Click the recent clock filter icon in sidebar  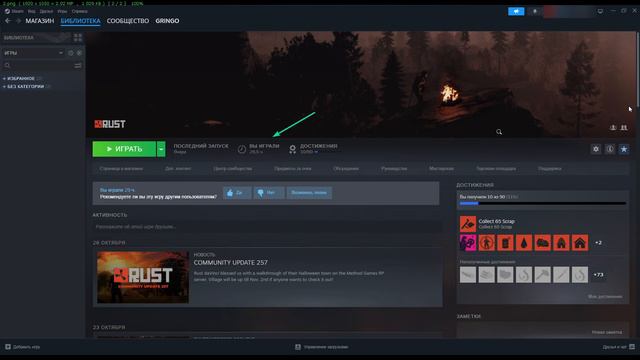71,53
